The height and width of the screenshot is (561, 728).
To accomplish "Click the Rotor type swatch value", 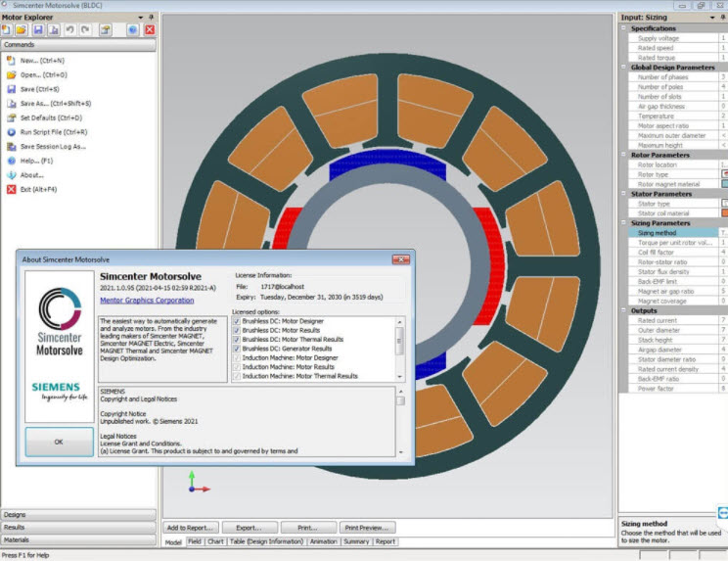I will pos(724,174).
